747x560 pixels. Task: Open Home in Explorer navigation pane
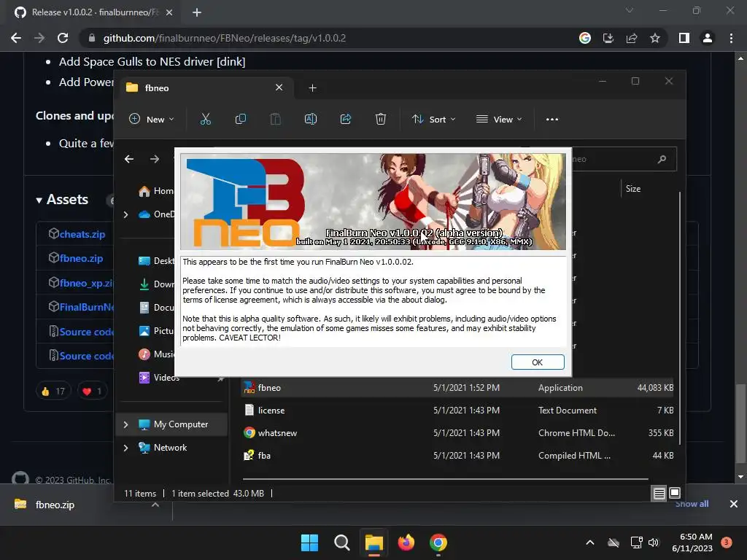(156, 191)
